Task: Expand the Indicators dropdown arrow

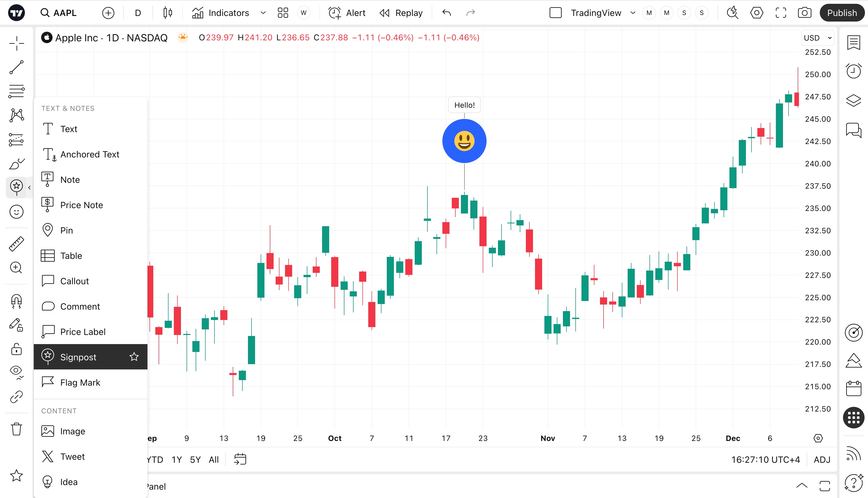Action: (x=263, y=13)
